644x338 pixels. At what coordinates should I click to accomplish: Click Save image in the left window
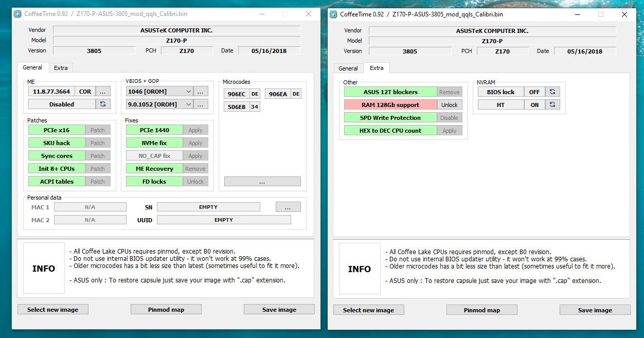(279, 309)
